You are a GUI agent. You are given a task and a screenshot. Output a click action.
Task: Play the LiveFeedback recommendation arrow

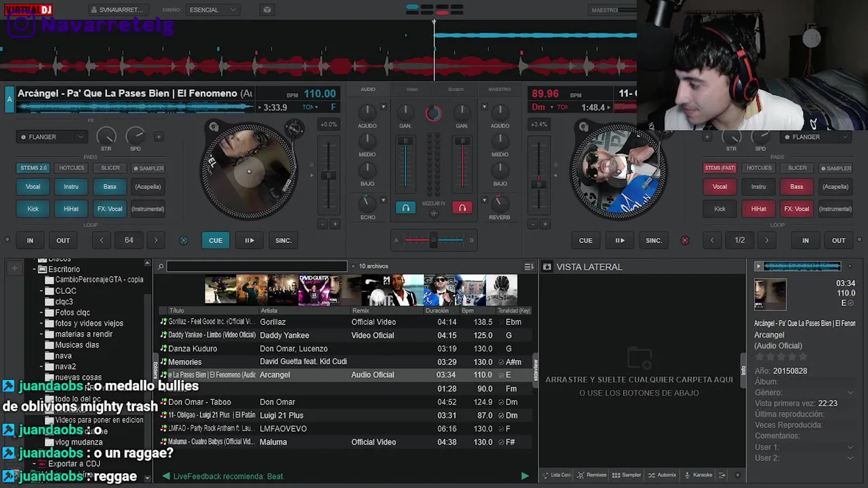[524, 476]
